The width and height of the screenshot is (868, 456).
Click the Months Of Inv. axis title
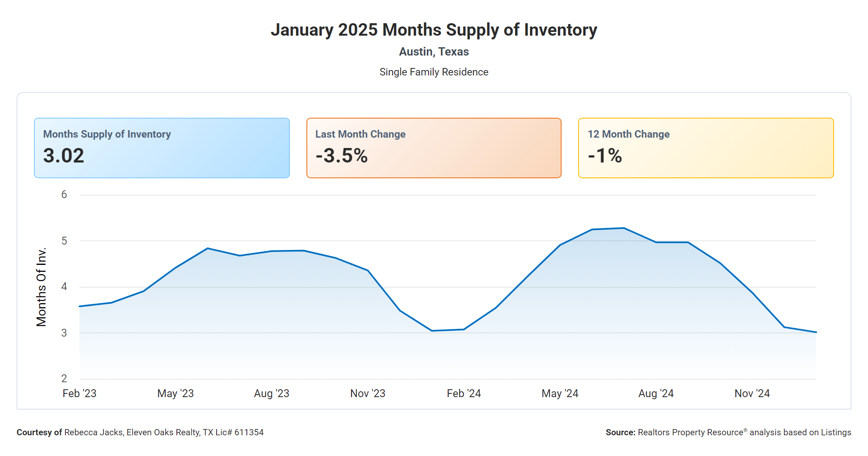click(x=41, y=287)
